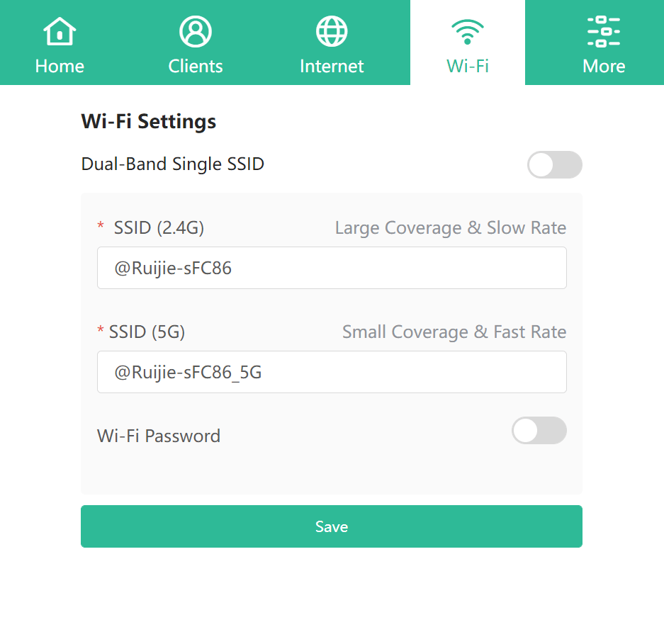Screen dimensions: 664x644
Task: Click the Wi-Fi Settings heading
Action: (x=149, y=122)
